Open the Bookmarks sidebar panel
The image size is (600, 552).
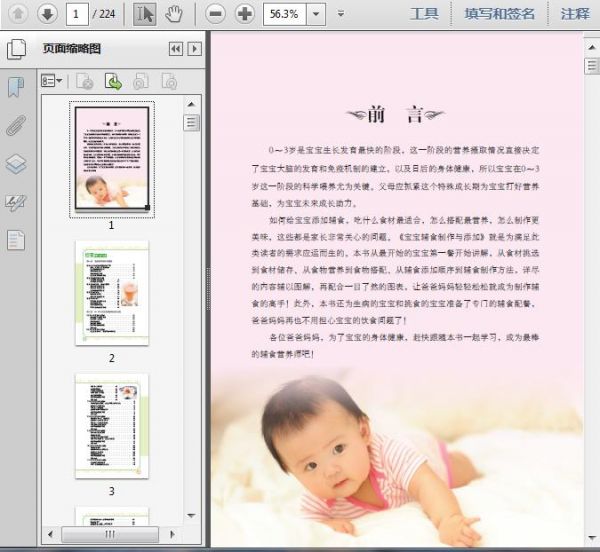tap(16, 87)
